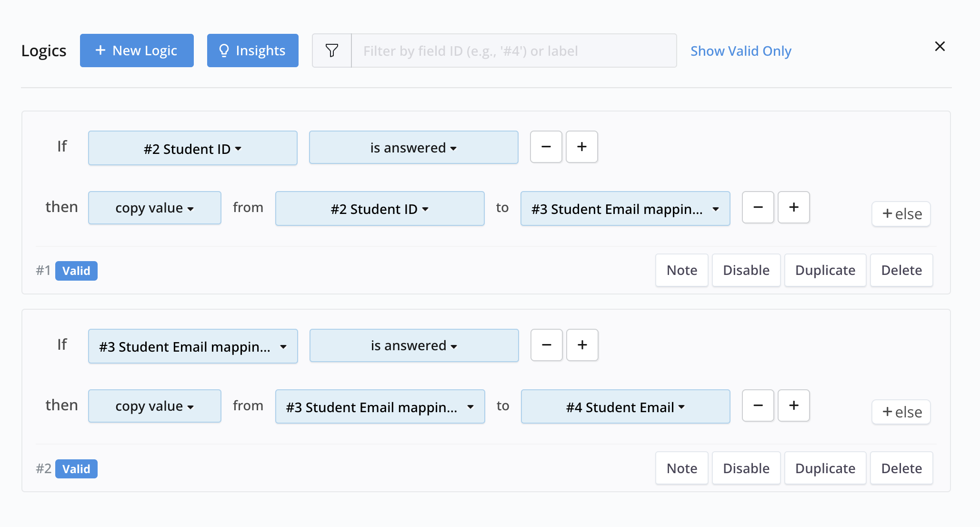Viewport: 980px width, 527px height.
Task: Toggle Show Valid Only filter
Action: [740, 51]
